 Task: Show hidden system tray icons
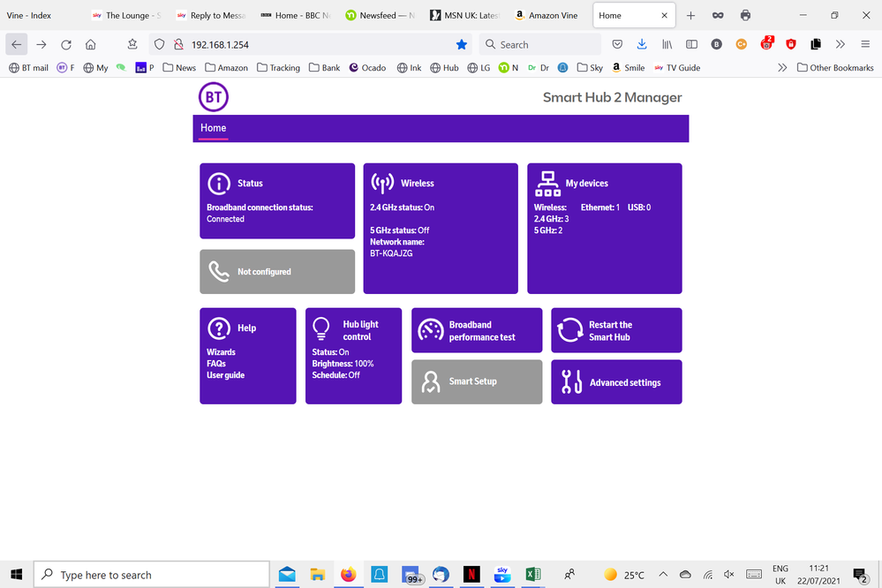click(663, 575)
